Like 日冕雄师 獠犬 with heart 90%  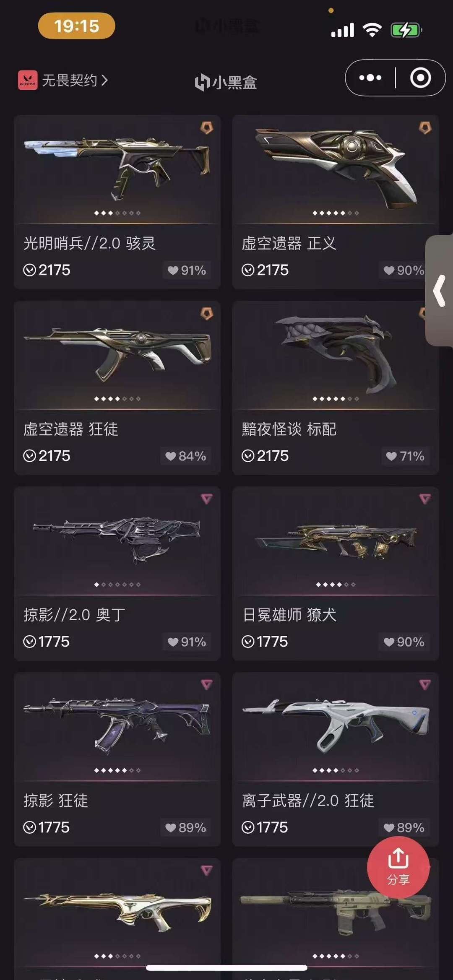pos(404,642)
